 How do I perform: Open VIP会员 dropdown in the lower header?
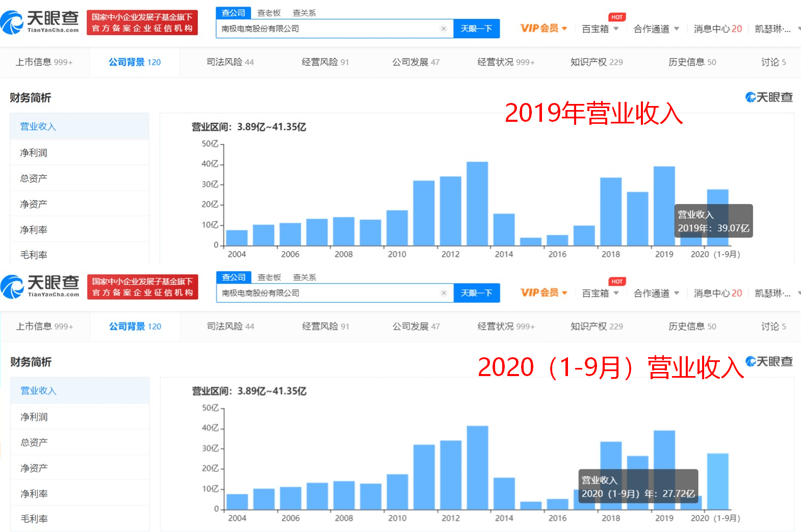544,293
